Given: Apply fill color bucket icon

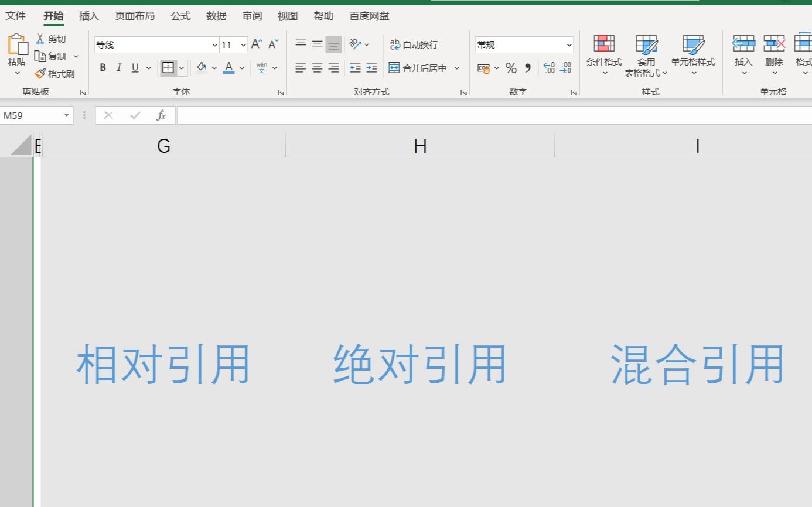Looking at the screenshot, I should [x=202, y=68].
